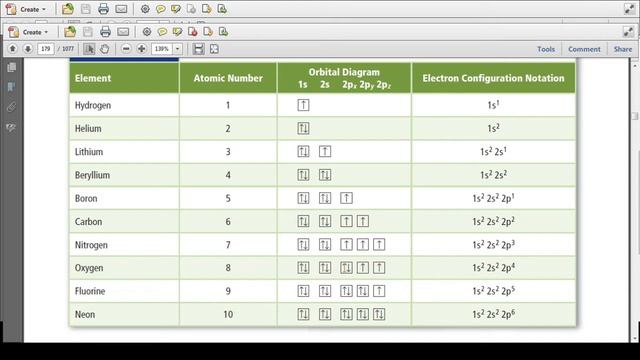Screen dimensions: 640x360
Task: Click the 'Oxygen' element cell
Action: click(124, 268)
